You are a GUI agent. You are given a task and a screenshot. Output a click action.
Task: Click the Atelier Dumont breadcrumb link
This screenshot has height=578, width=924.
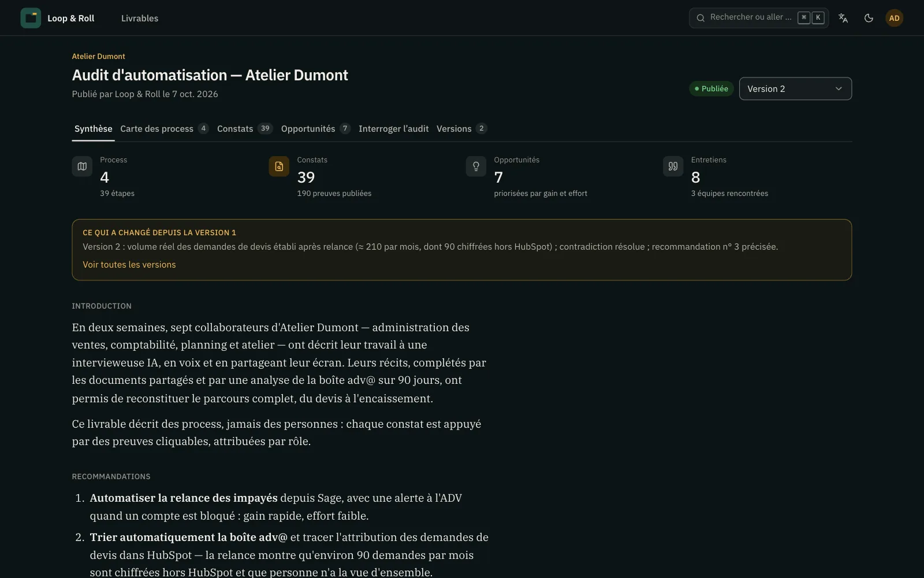tap(98, 56)
